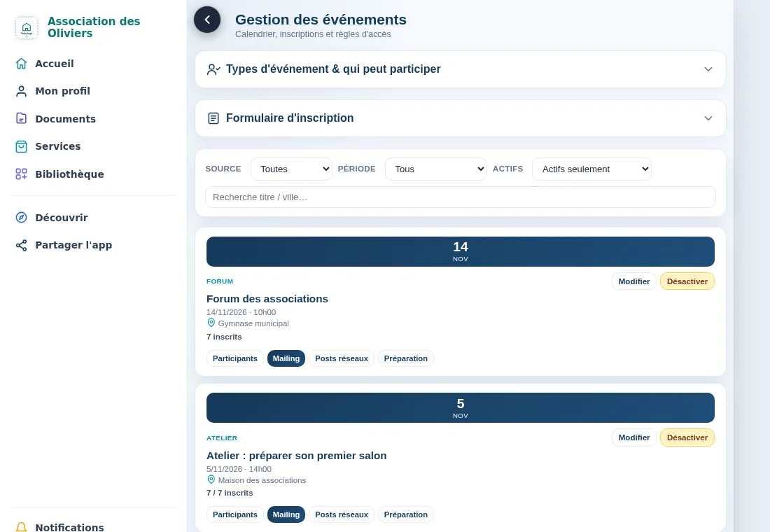Viewport: 770px width, 532px height.
Task: Open Participants tab of Forum des associations
Action: tap(234, 358)
